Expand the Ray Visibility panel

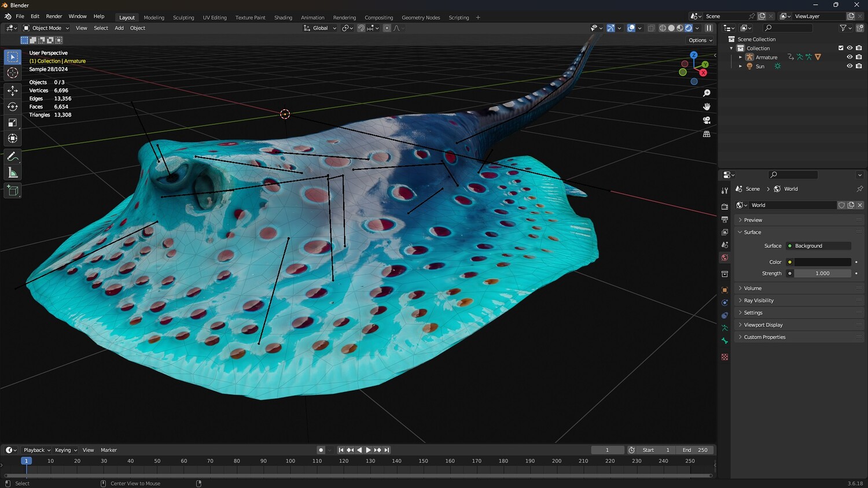pyautogui.click(x=758, y=301)
